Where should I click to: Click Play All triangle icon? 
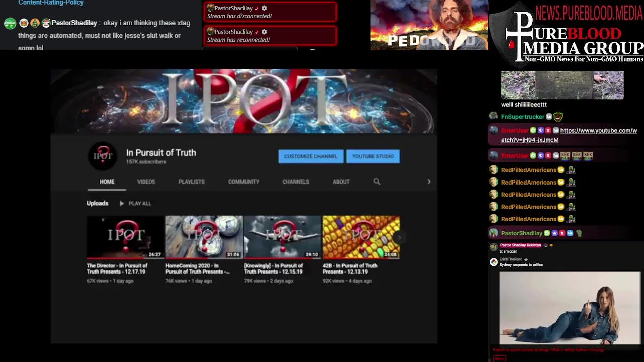click(x=122, y=203)
